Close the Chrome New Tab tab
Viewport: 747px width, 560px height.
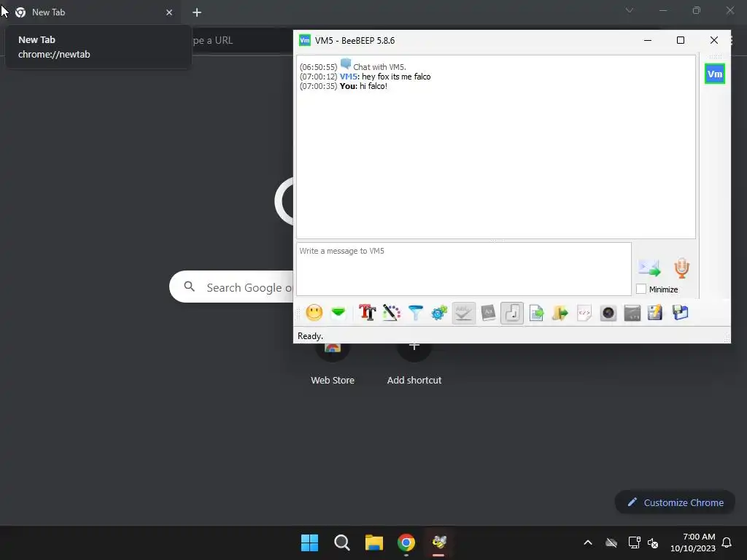[x=169, y=12]
